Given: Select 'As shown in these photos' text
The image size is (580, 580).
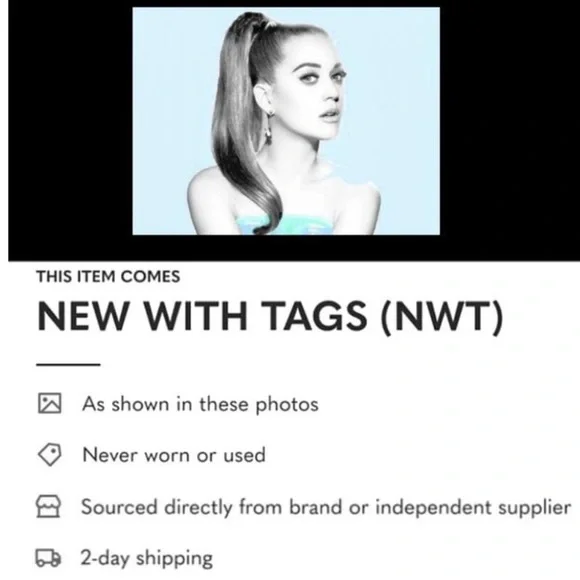Looking at the screenshot, I should [x=200, y=404].
